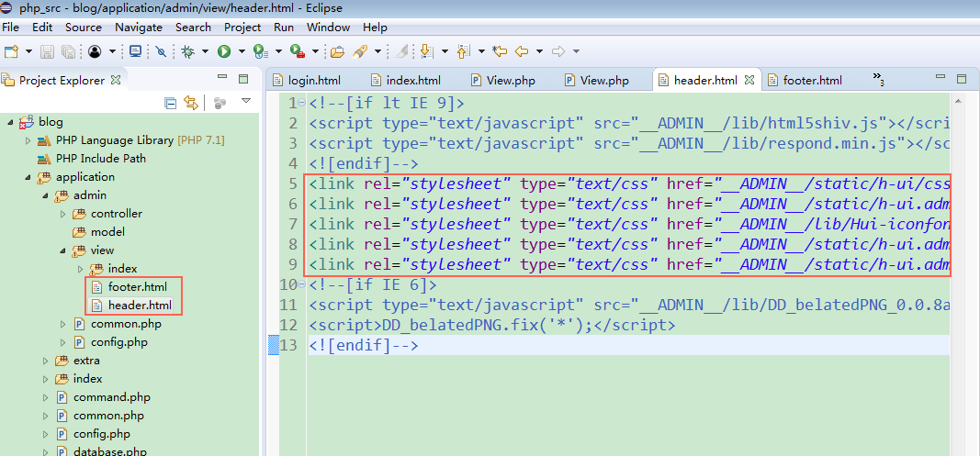980x456 pixels.
Task: Expand the extra folder
Action: (45, 361)
